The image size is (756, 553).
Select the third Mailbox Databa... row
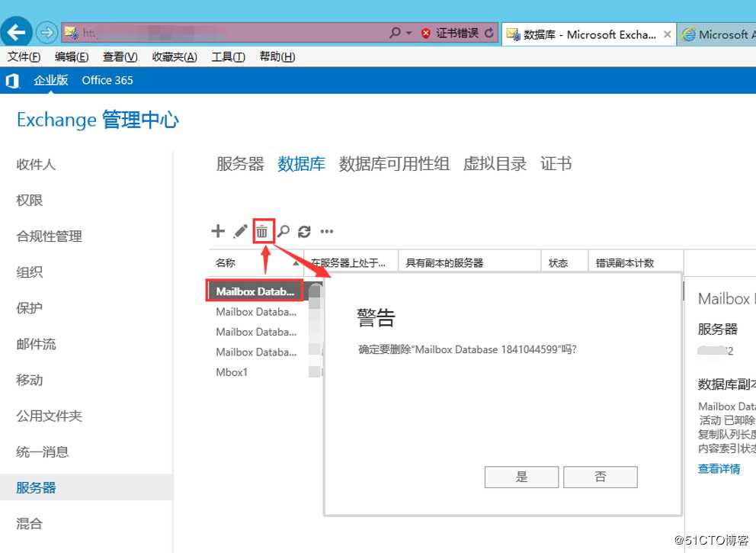pyautogui.click(x=256, y=332)
